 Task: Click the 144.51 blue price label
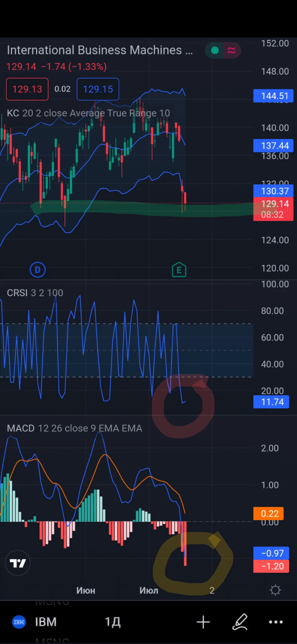coord(273,96)
